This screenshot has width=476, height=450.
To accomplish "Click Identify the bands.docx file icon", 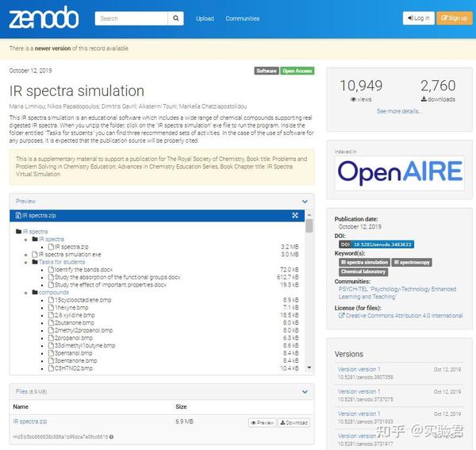I will click(x=51, y=269).
